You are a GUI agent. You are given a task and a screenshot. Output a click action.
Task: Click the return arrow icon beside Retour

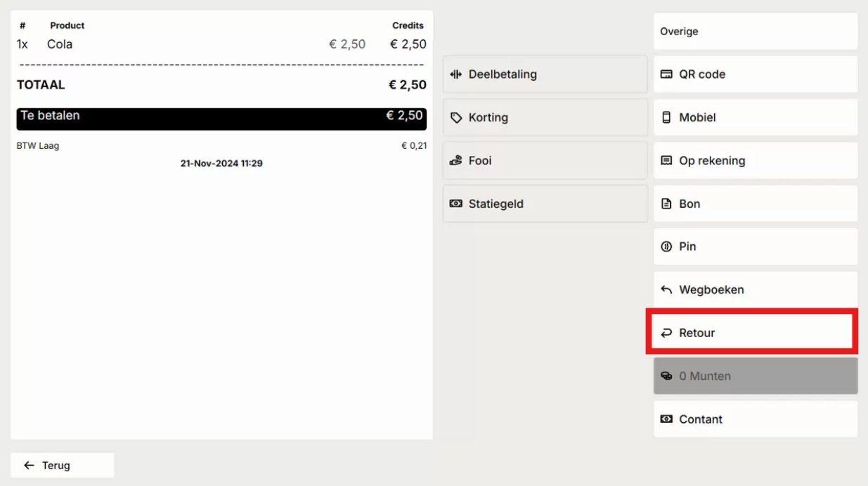tap(666, 334)
